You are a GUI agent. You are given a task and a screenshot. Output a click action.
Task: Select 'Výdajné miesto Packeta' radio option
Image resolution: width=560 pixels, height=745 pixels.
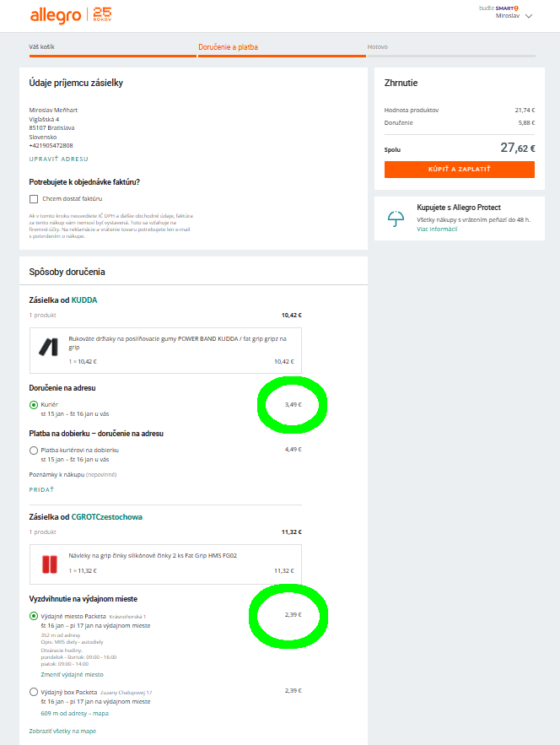tap(34, 617)
